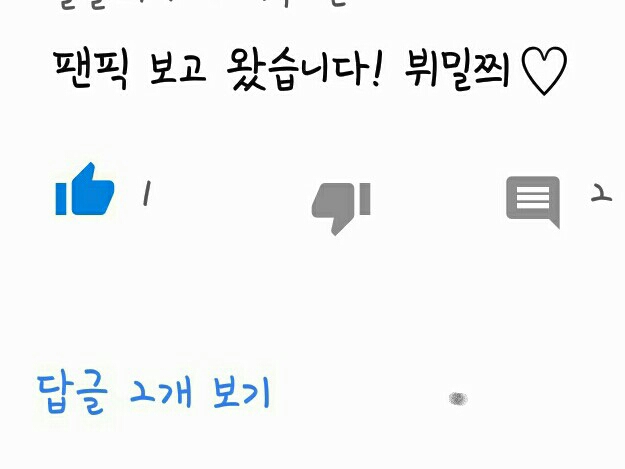The height and width of the screenshot is (469, 625).
Task: Click the word 답글 in the blue link
Action: click(72, 394)
